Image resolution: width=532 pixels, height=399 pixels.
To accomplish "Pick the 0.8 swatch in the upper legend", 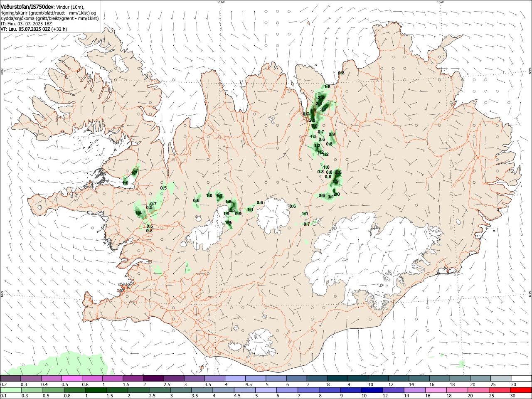I will point(92,379).
